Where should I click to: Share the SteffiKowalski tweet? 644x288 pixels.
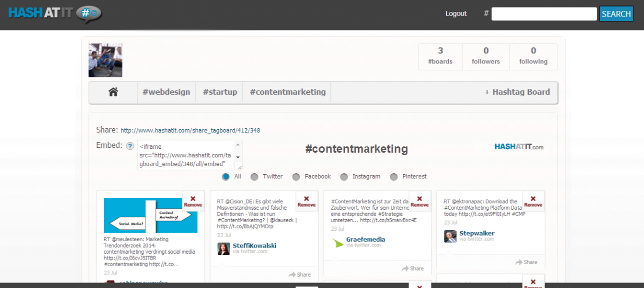pyautogui.click(x=299, y=275)
